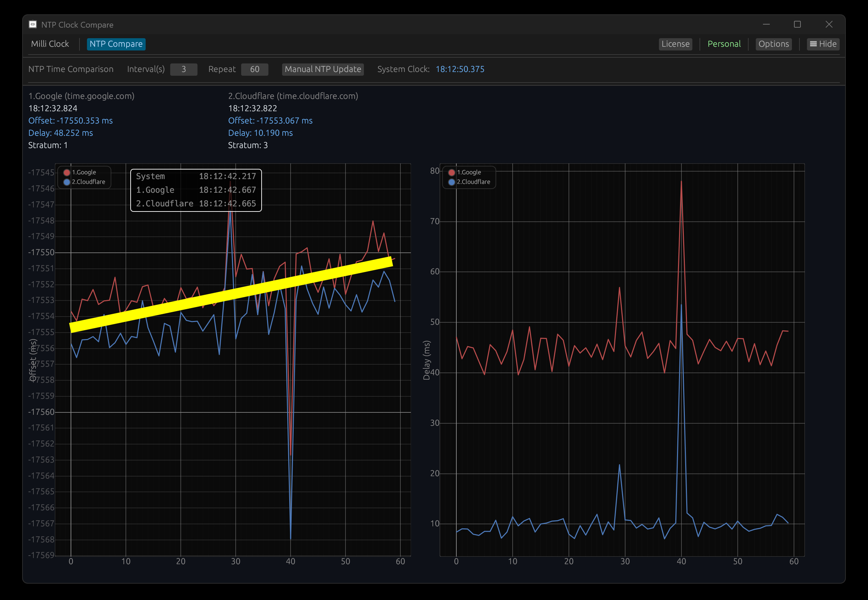Viewport: 868px width, 600px height.
Task: Click the NTP Clock Compare app icon
Action: [33, 25]
